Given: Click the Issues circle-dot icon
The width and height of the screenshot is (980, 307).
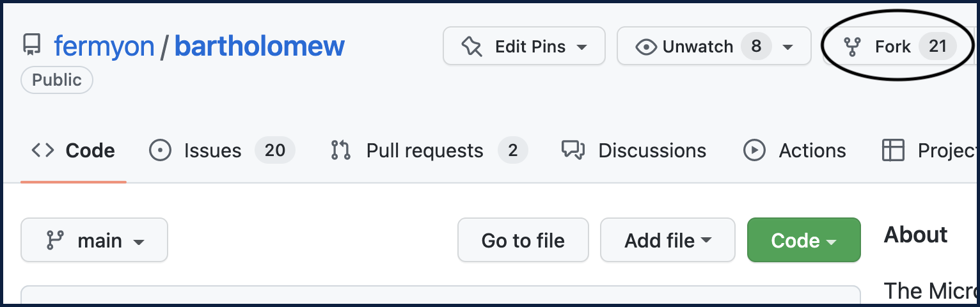Looking at the screenshot, I should [159, 150].
